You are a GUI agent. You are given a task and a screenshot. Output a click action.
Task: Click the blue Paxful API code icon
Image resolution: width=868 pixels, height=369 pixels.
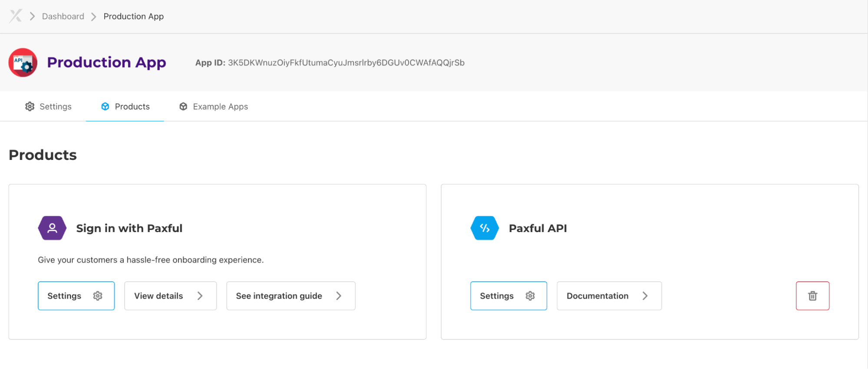click(x=485, y=228)
